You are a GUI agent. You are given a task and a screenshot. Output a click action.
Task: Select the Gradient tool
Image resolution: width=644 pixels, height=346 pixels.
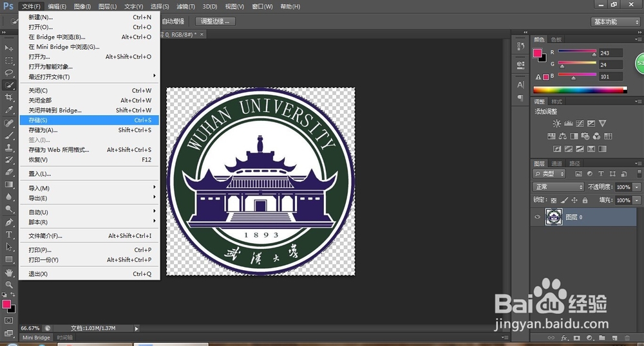[8, 185]
